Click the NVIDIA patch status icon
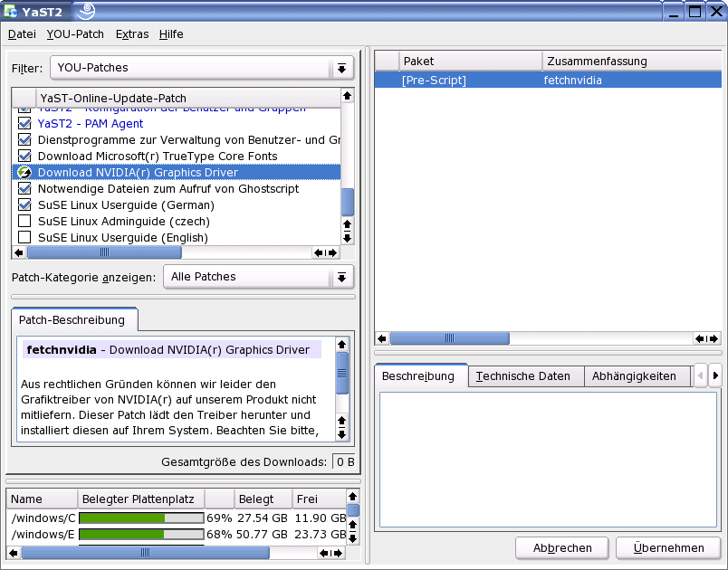728x570 pixels. click(24, 173)
